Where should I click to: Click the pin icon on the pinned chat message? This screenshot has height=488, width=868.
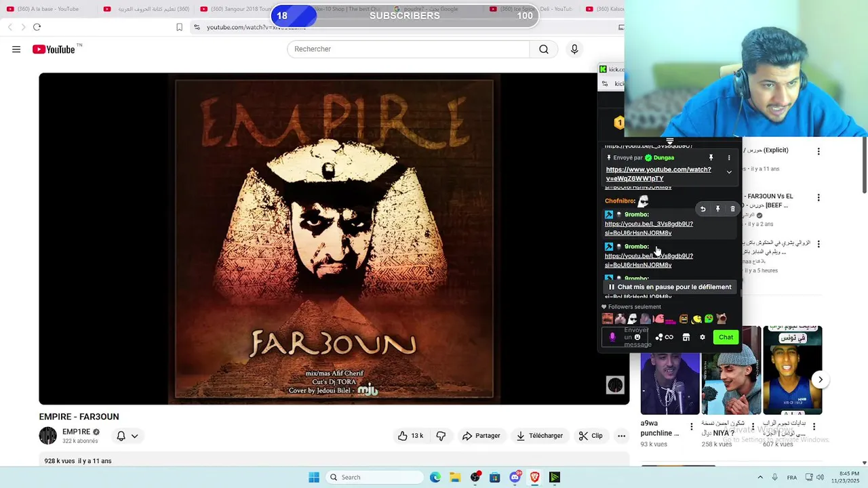(711, 158)
